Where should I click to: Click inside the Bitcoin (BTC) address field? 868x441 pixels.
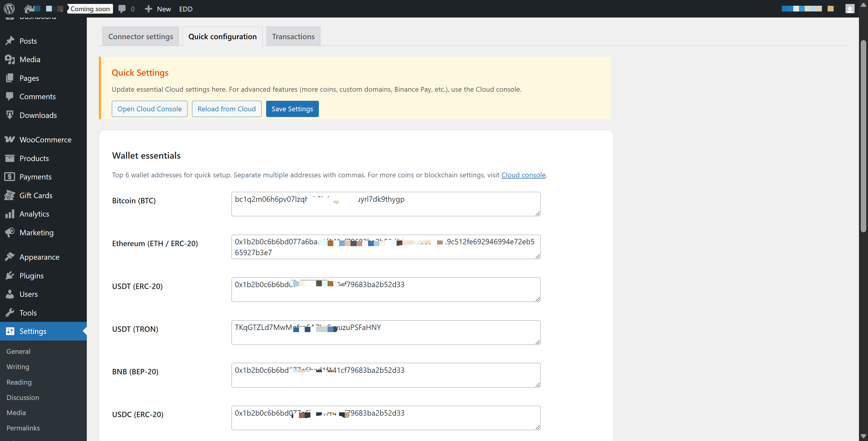(386, 204)
